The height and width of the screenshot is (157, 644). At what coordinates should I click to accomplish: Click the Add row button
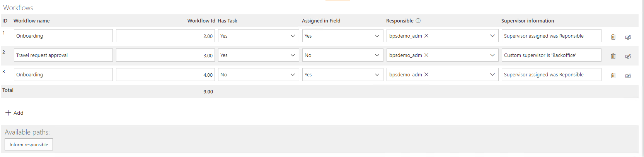pyautogui.click(x=14, y=113)
